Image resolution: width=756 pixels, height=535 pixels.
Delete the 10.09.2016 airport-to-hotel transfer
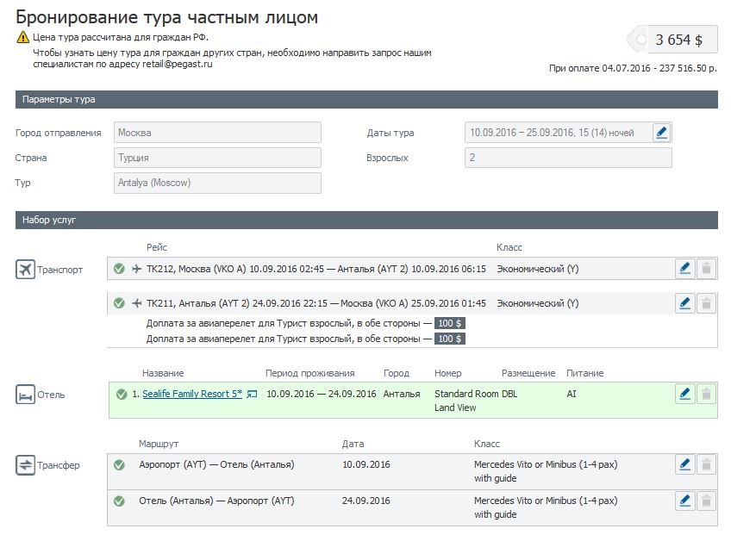coord(706,464)
